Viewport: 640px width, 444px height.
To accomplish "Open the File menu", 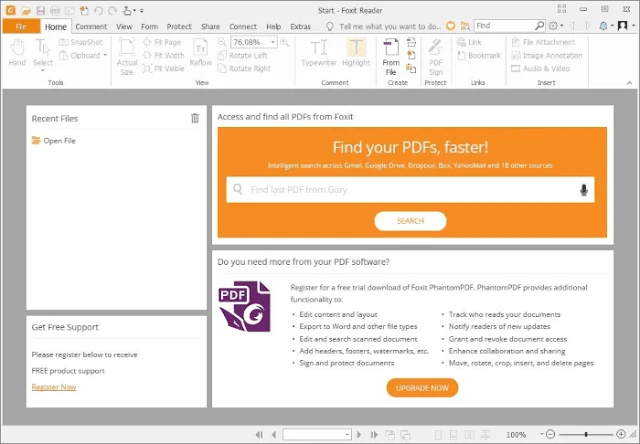I will (21, 27).
